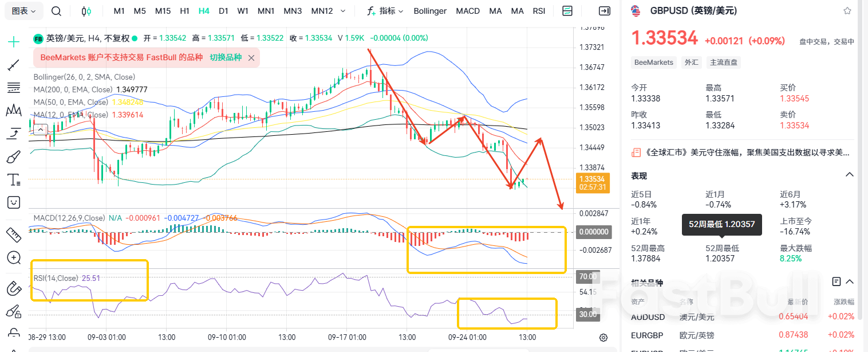Add the MACD indicator shortcut
868x352 pixels.
tap(468, 11)
